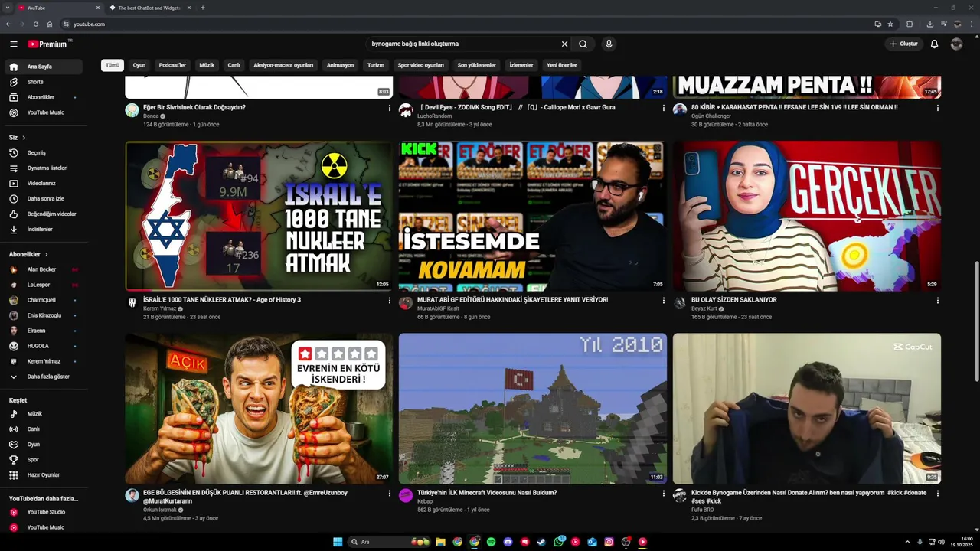This screenshot has height=551, width=980.
Task: Open İndirilenler downloads
Action: coord(44,229)
